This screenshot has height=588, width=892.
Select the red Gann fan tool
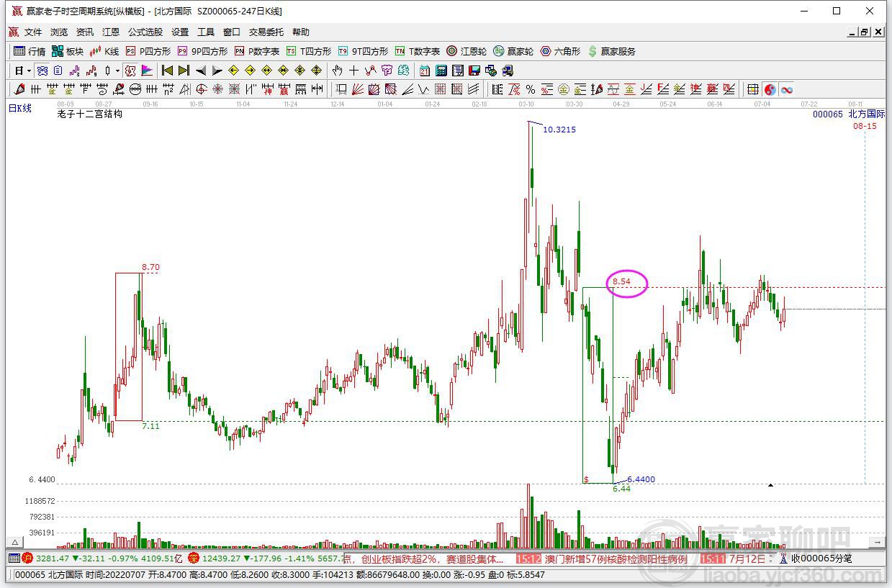[358, 89]
